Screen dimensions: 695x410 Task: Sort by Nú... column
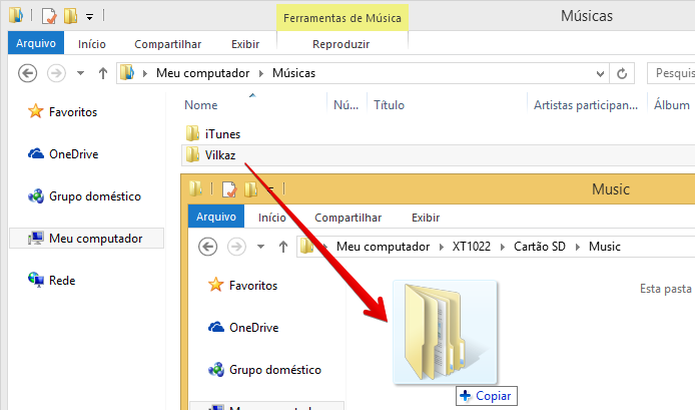click(x=347, y=105)
